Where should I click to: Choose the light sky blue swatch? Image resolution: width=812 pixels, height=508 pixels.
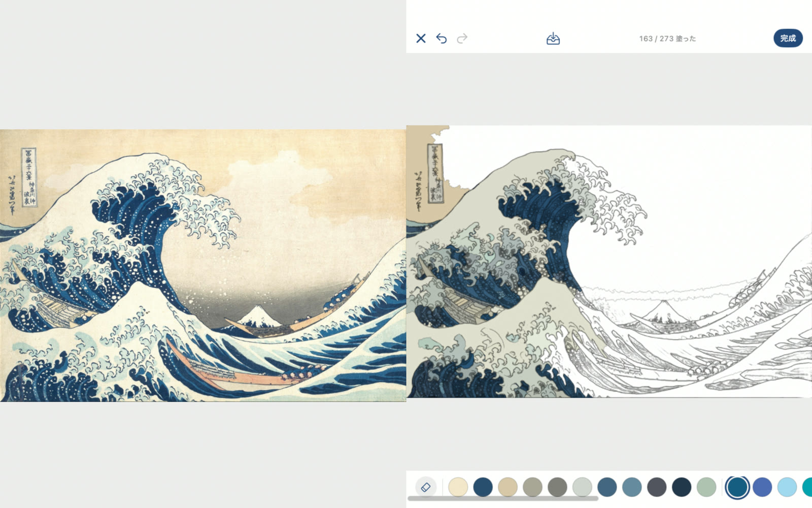[787, 487]
